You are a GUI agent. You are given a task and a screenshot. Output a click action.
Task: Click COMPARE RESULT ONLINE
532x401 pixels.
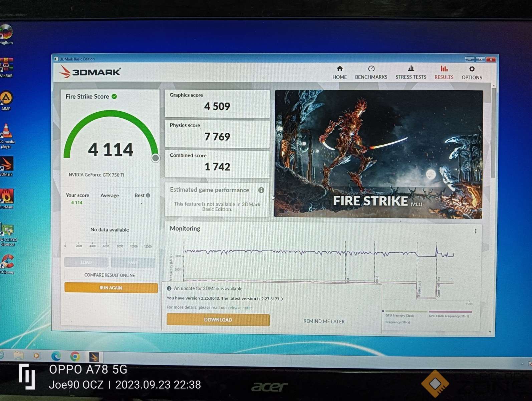pos(109,275)
